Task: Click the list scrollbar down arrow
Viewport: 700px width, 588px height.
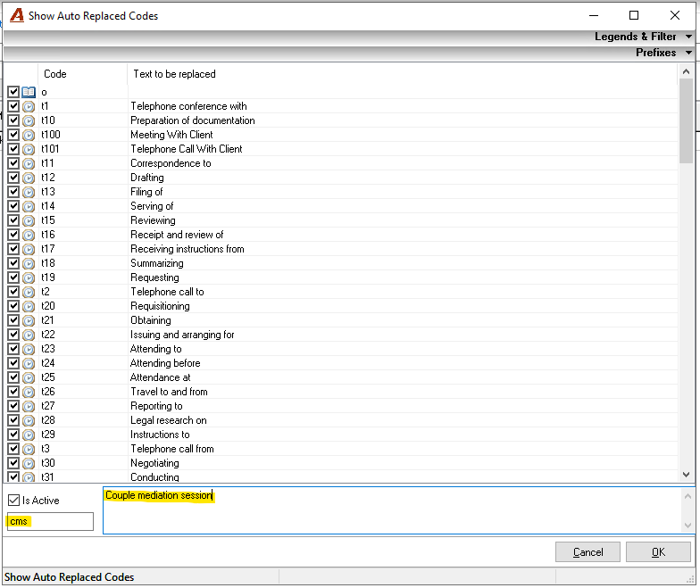Action: 686,475
